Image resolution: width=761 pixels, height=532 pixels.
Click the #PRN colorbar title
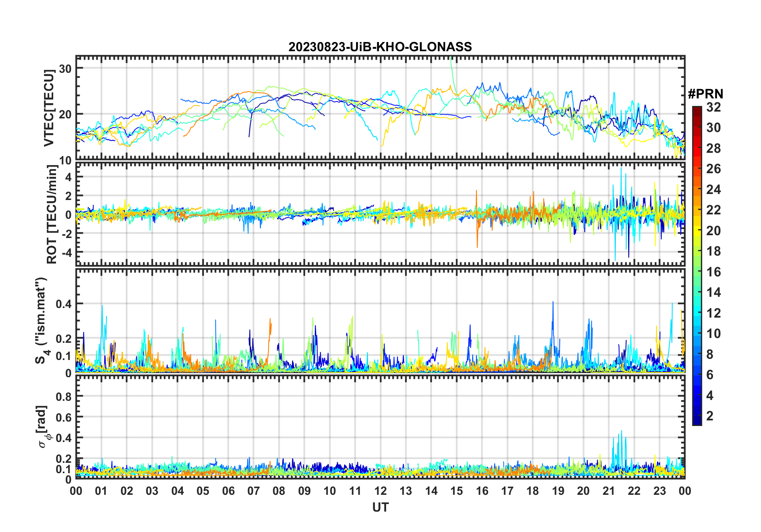[705, 94]
